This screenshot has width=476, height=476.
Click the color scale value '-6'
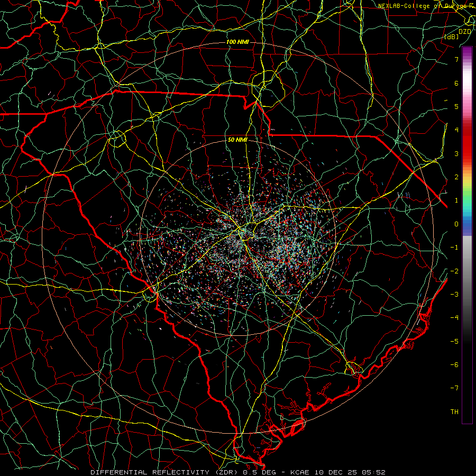click(x=454, y=365)
